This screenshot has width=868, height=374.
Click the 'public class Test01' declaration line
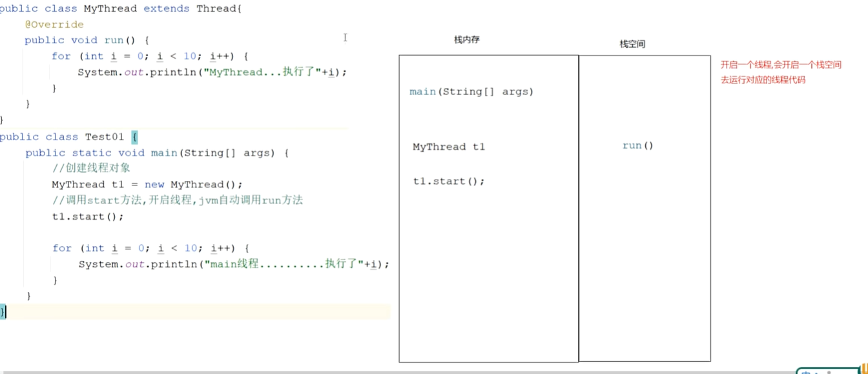pos(69,137)
